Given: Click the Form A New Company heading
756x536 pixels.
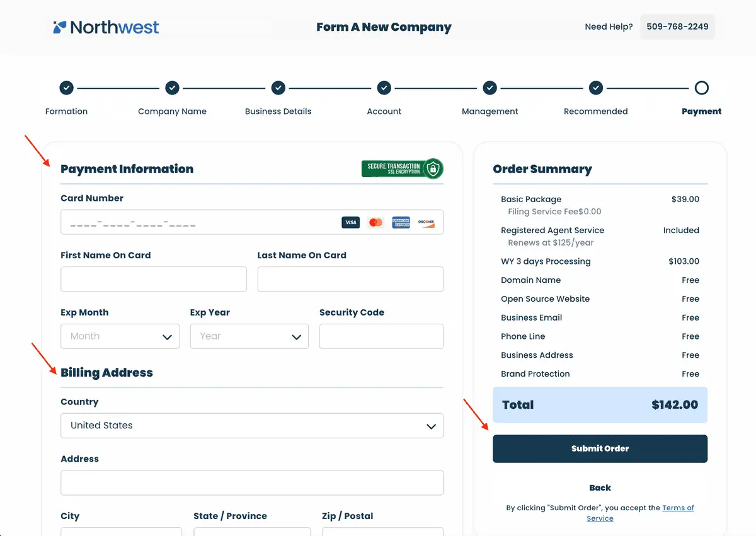Looking at the screenshot, I should (x=384, y=27).
